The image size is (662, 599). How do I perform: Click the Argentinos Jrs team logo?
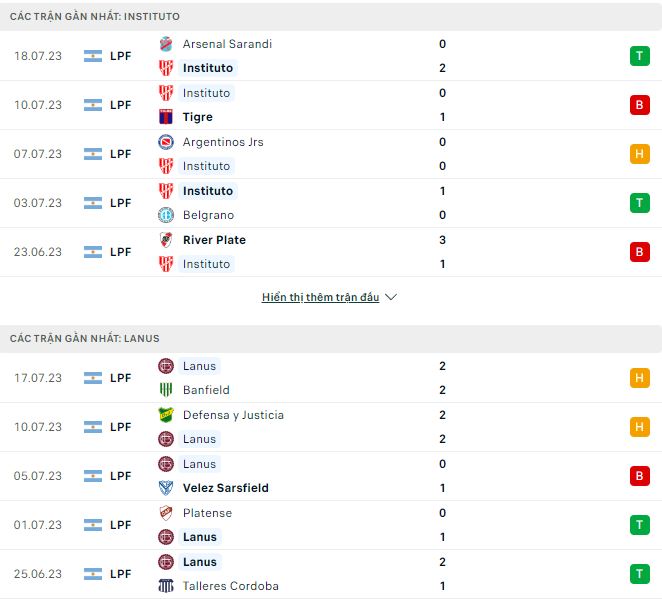click(166, 142)
